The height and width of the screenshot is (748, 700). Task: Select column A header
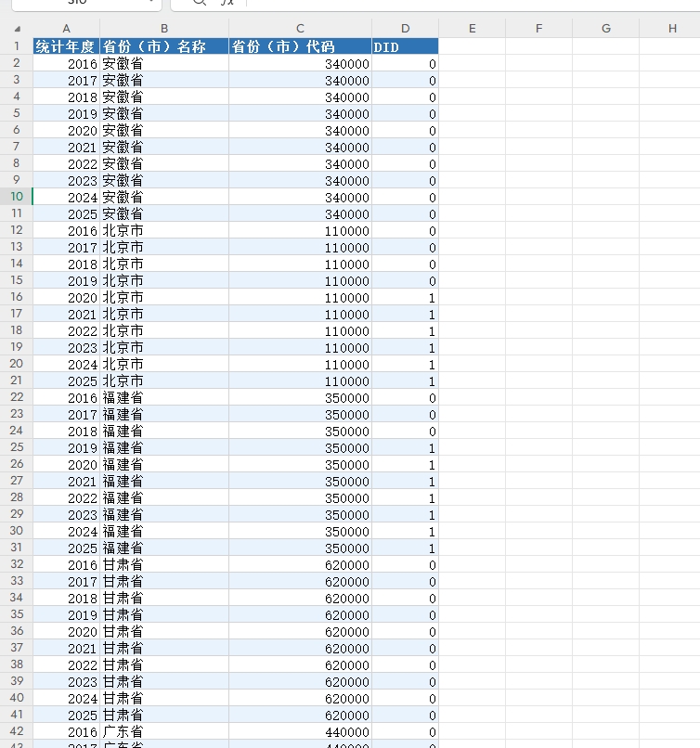click(x=66, y=29)
